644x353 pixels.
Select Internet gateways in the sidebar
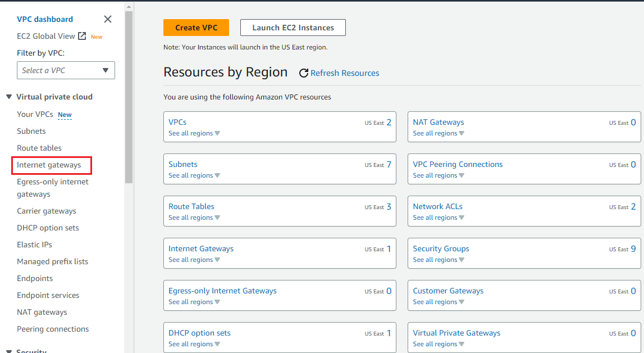pos(49,165)
